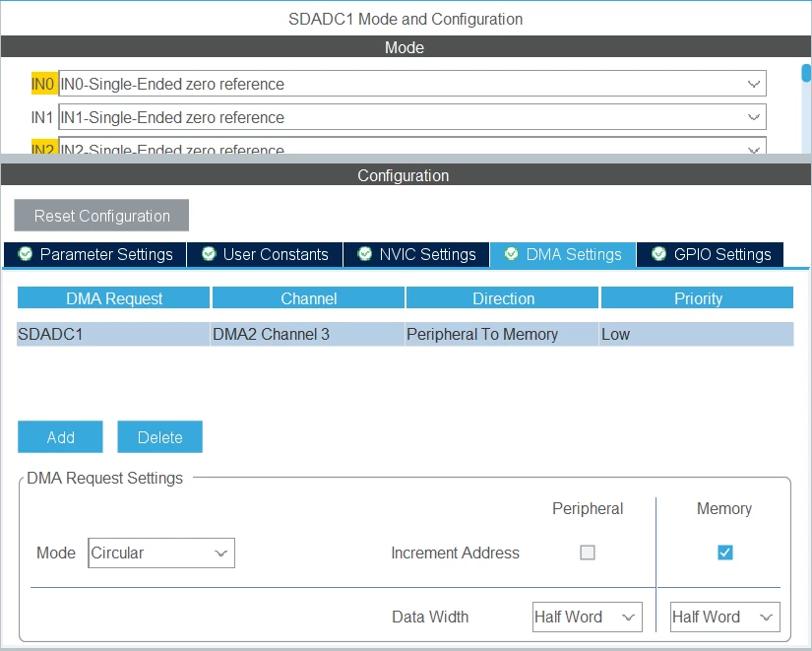Click the Priority column header

point(698,298)
